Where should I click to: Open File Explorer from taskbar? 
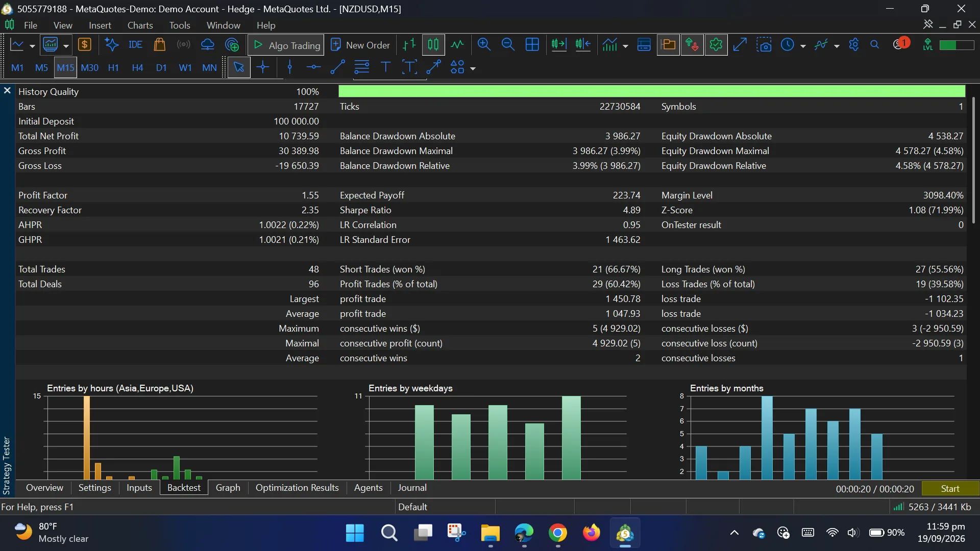[x=490, y=533]
